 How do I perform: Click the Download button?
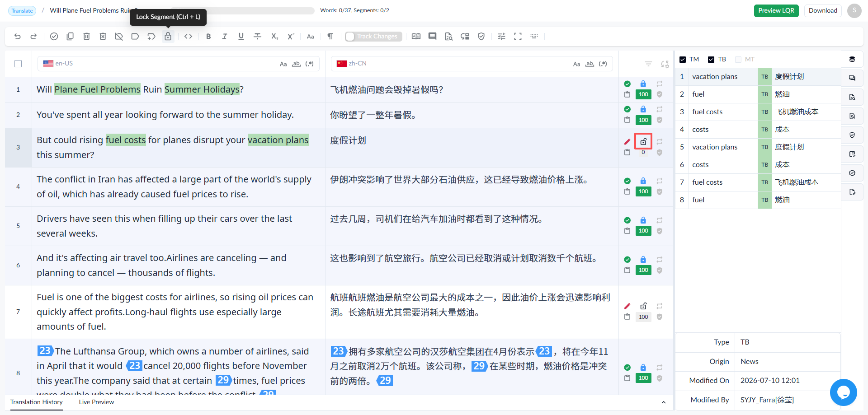point(823,11)
